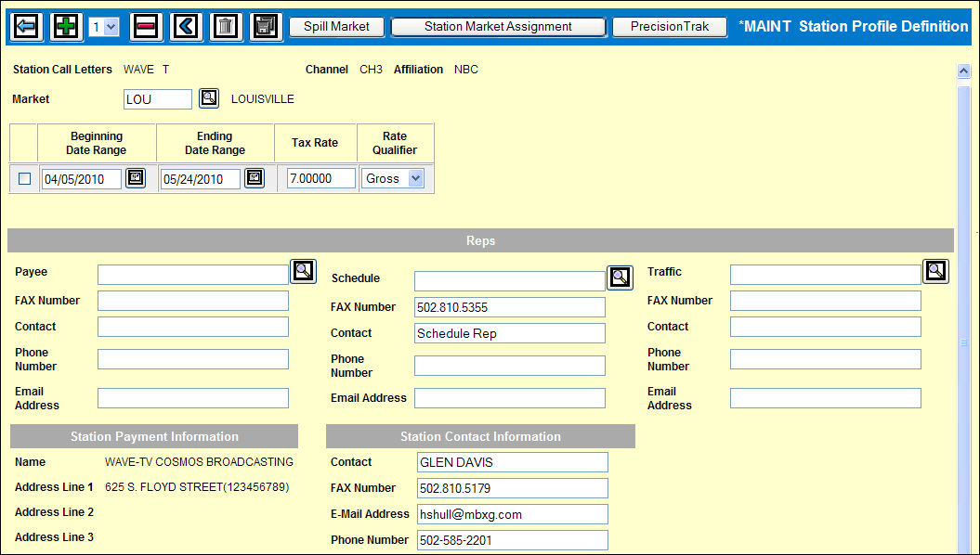
Task: Open the Payee lookup magnifier icon
Action: (x=303, y=271)
